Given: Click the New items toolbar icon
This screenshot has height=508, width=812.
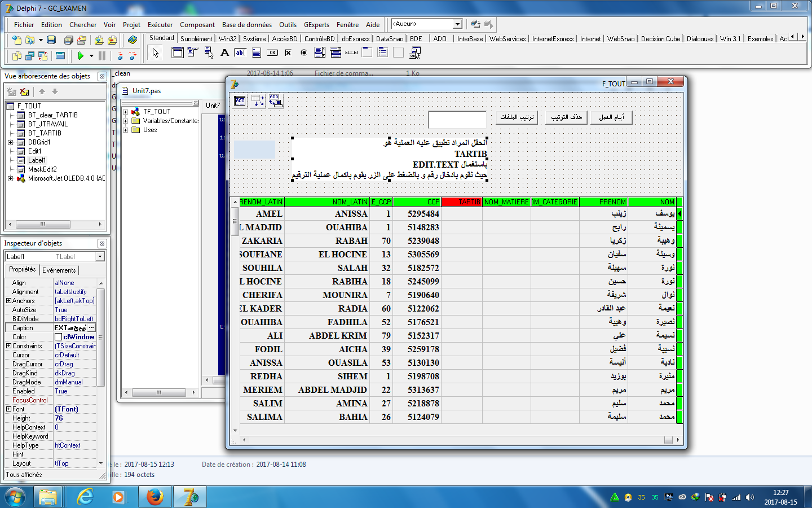Looking at the screenshot, I should tap(16, 40).
